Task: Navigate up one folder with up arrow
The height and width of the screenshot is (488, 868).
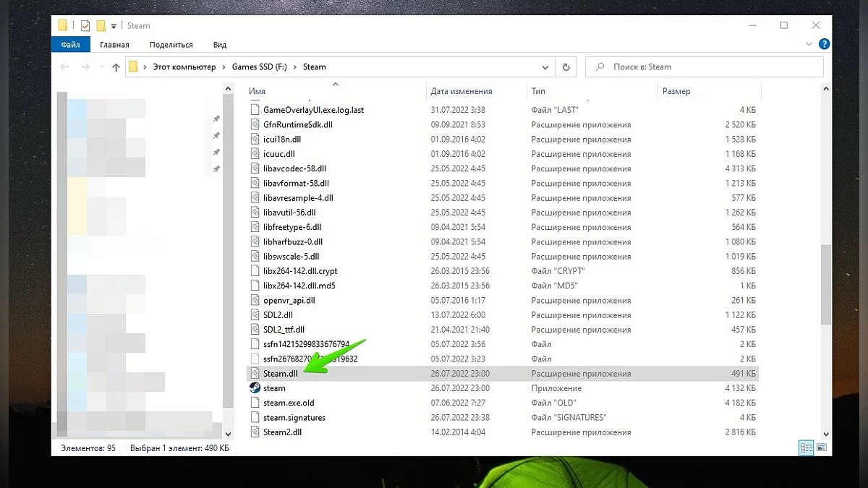Action: tap(116, 67)
